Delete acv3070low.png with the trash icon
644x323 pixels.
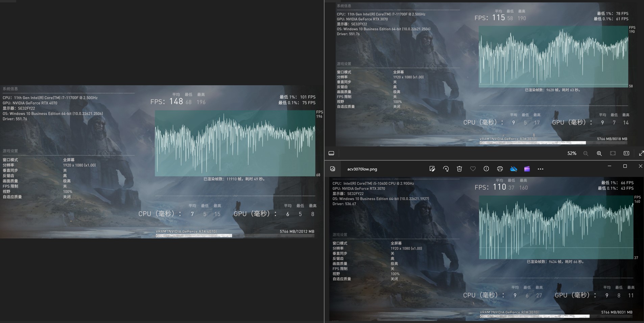459,169
